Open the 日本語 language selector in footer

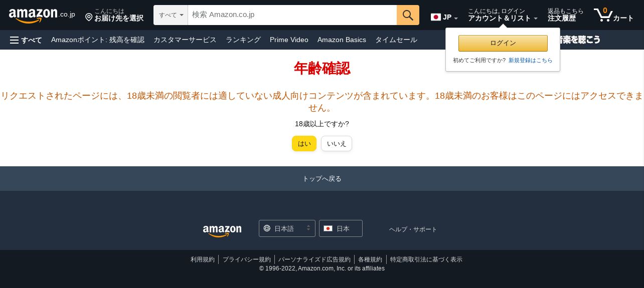point(287,228)
